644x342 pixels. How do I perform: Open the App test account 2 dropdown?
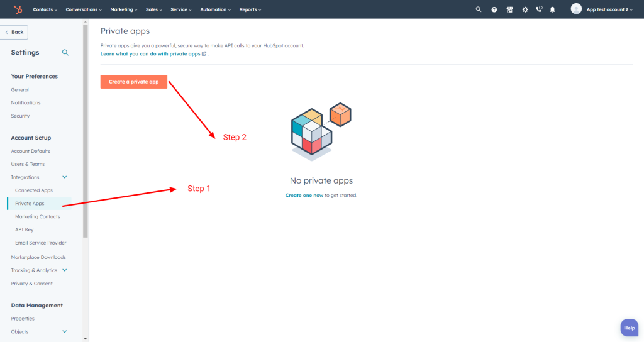click(x=602, y=9)
